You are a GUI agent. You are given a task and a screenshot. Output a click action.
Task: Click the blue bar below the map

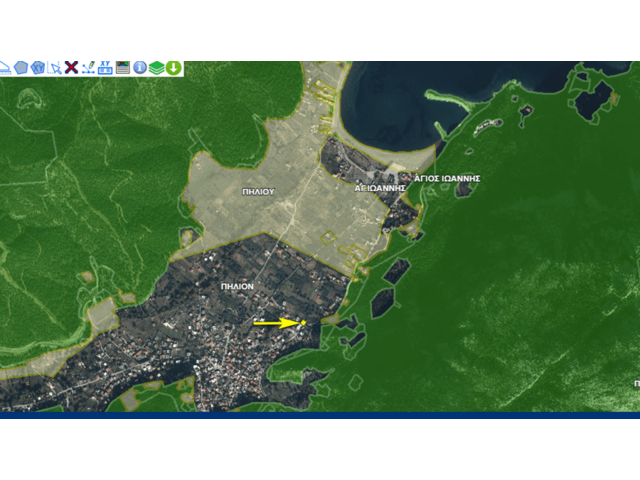[320, 415]
